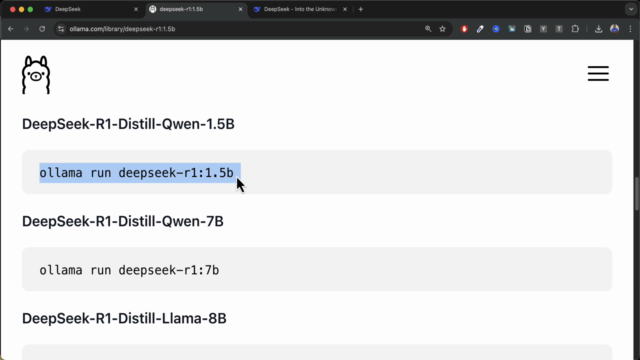Open the browser Downloads icon
The width and height of the screenshot is (640, 360).
point(598,29)
